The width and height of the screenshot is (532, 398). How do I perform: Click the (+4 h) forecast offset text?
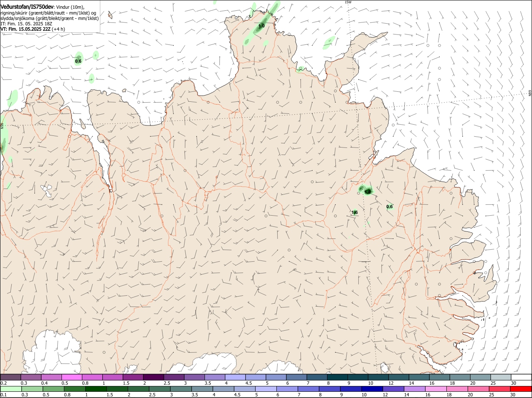point(59,29)
